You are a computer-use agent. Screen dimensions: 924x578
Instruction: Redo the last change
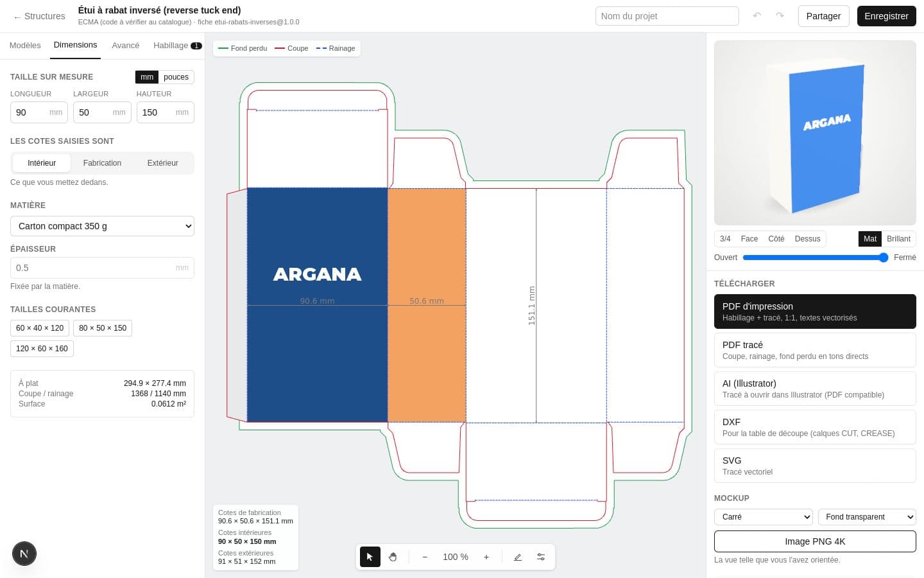[x=780, y=15]
